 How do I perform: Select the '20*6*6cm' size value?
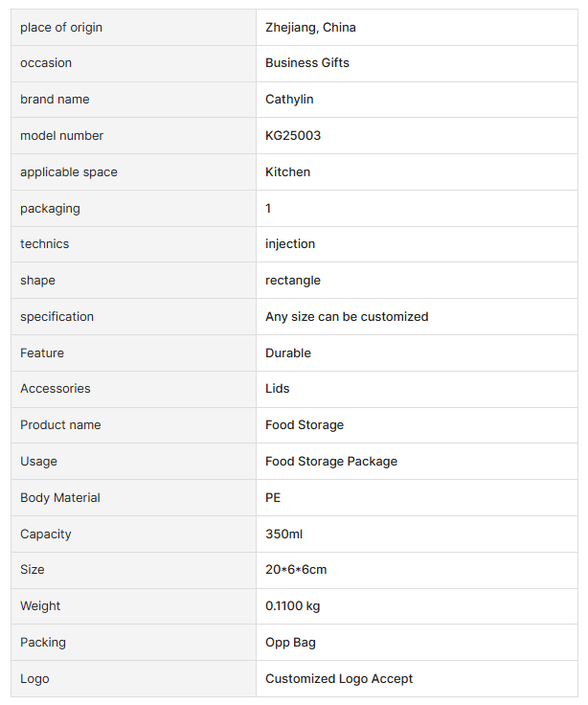click(296, 570)
